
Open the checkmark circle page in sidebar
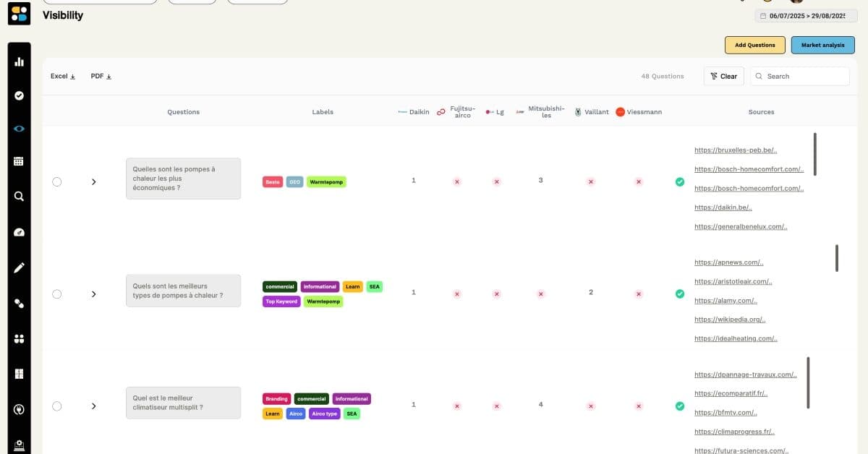[x=20, y=95]
